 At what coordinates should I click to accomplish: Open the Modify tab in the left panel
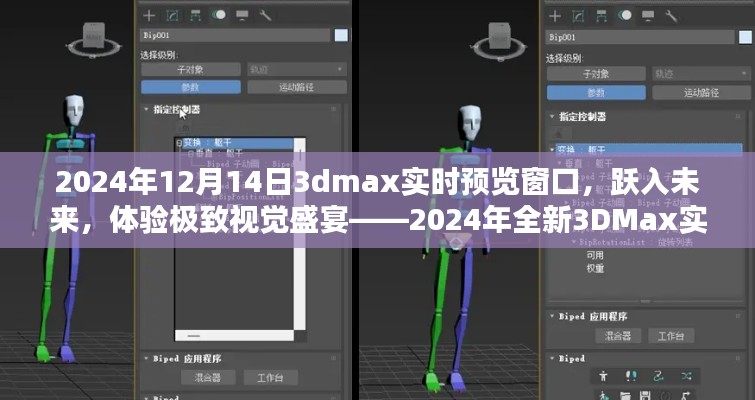(x=172, y=15)
